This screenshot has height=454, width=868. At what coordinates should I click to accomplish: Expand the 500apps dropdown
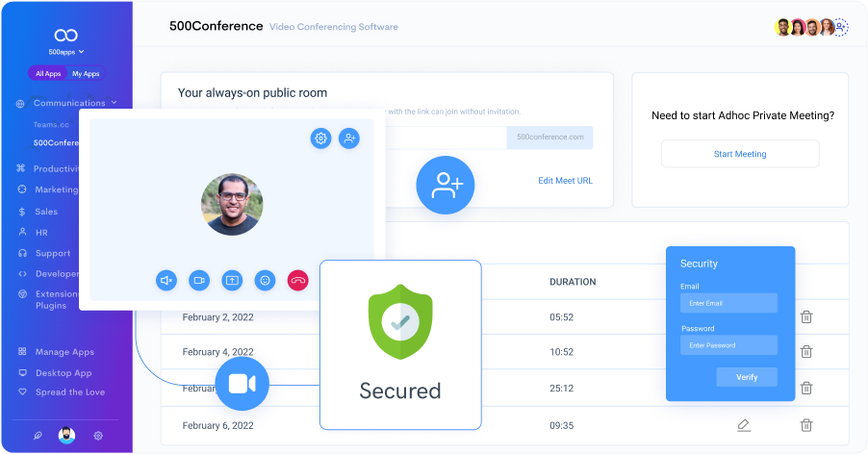(x=66, y=51)
